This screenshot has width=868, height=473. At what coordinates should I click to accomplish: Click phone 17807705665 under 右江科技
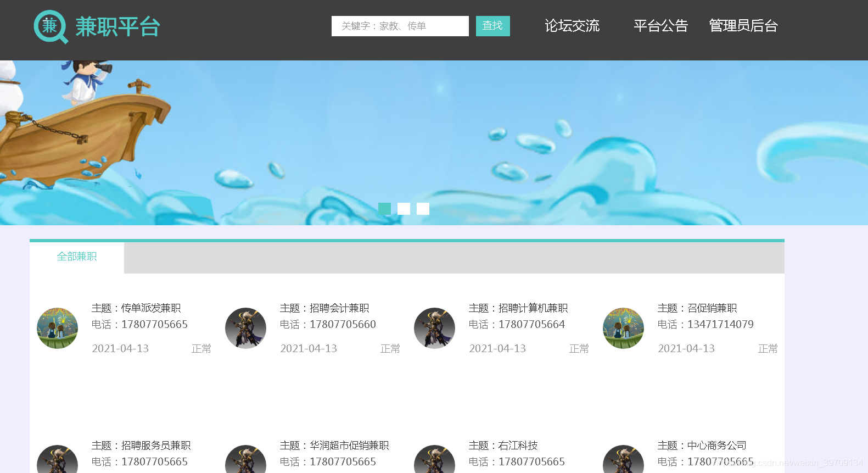532,462
